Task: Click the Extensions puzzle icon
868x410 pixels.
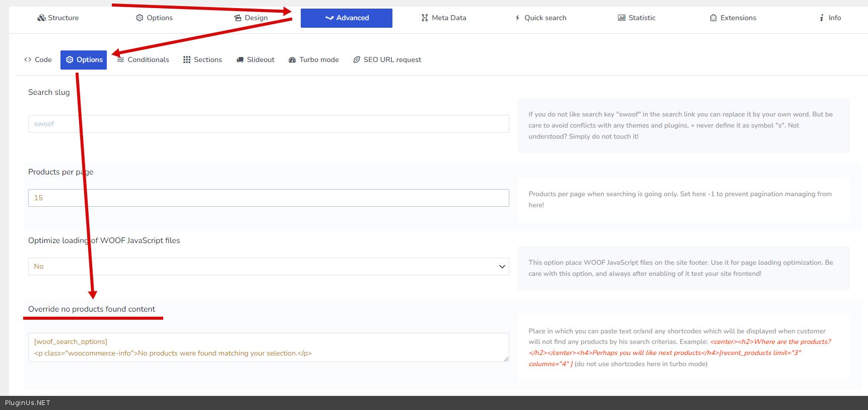Action: 713,18
